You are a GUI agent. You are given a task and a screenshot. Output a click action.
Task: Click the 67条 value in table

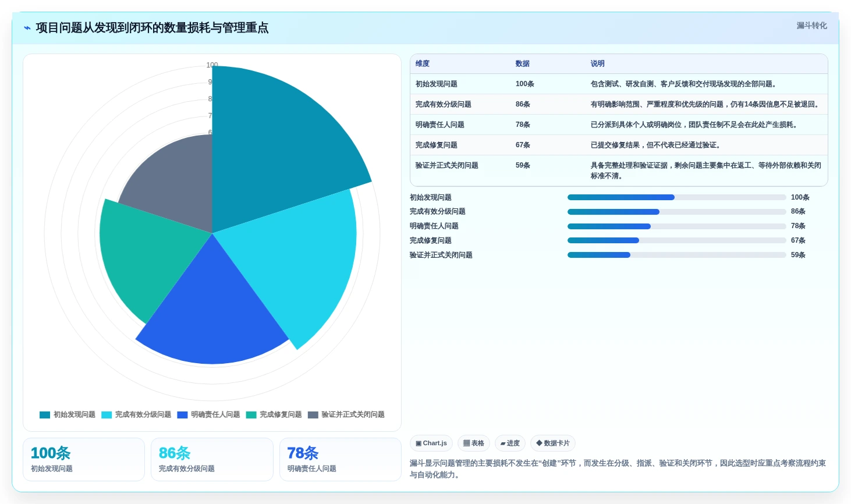pos(523,145)
